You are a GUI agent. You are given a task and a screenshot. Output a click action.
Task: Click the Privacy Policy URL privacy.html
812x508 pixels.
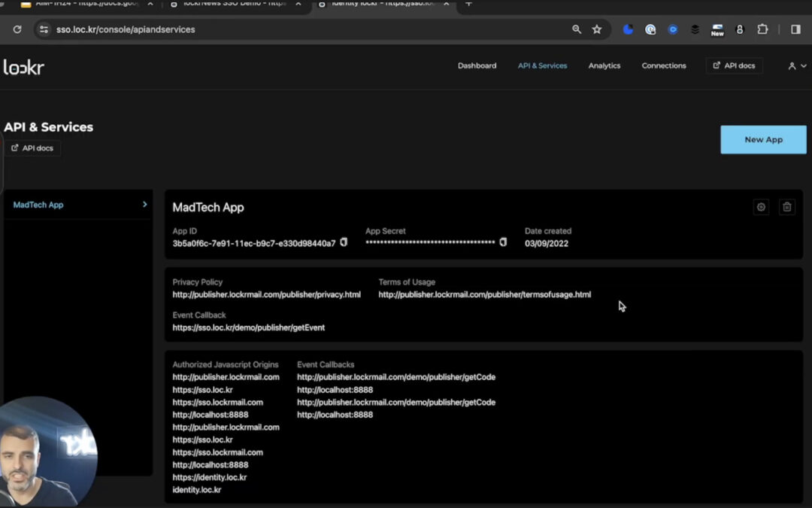click(x=266, y=294)
